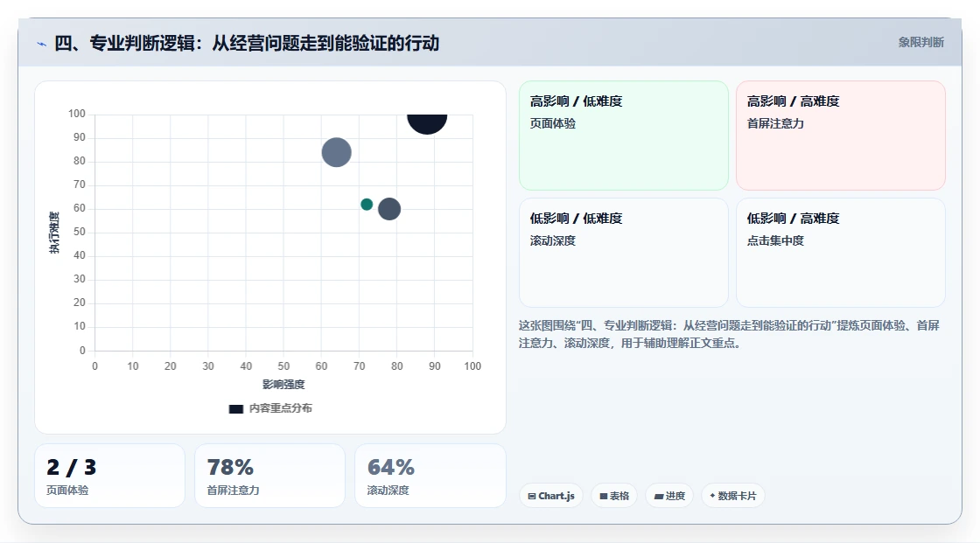Click the section title 四、专业判断逻辑
The width and height of the screenshot is (980, 543).
(x=247, y=43)
